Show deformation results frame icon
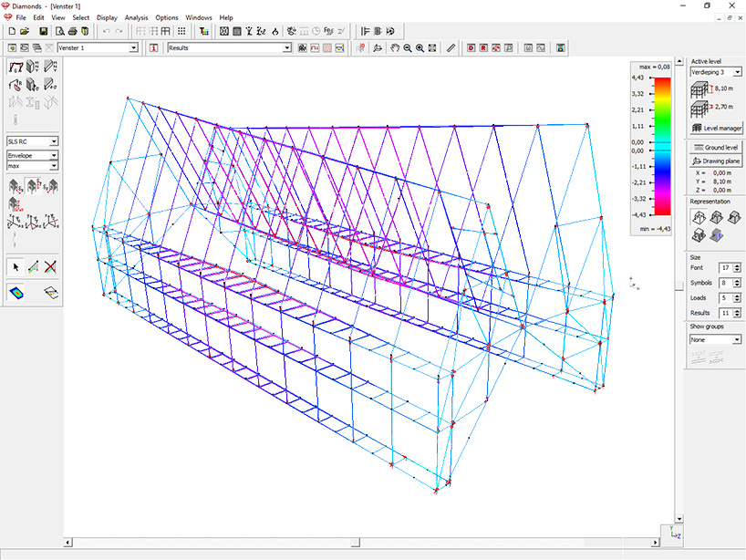Image resolution: width=746 pixels, height=560 pixels. tap(16, 67)
